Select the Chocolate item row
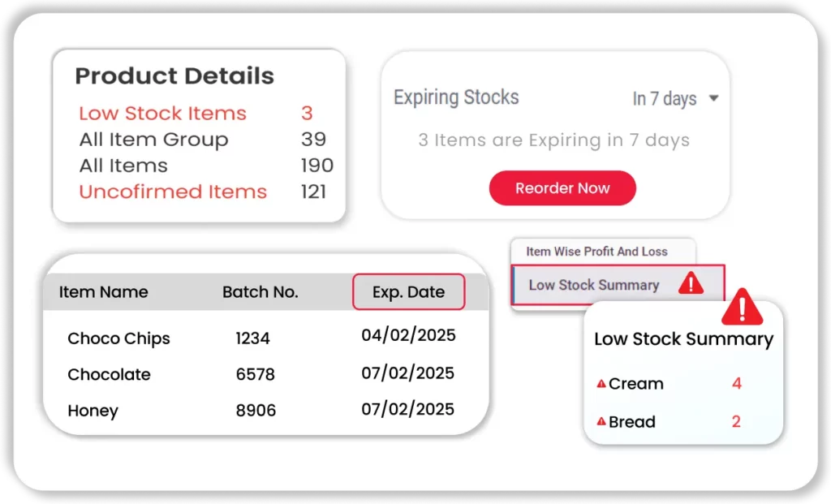The image size is (831, 504). [x=109, y=374]
